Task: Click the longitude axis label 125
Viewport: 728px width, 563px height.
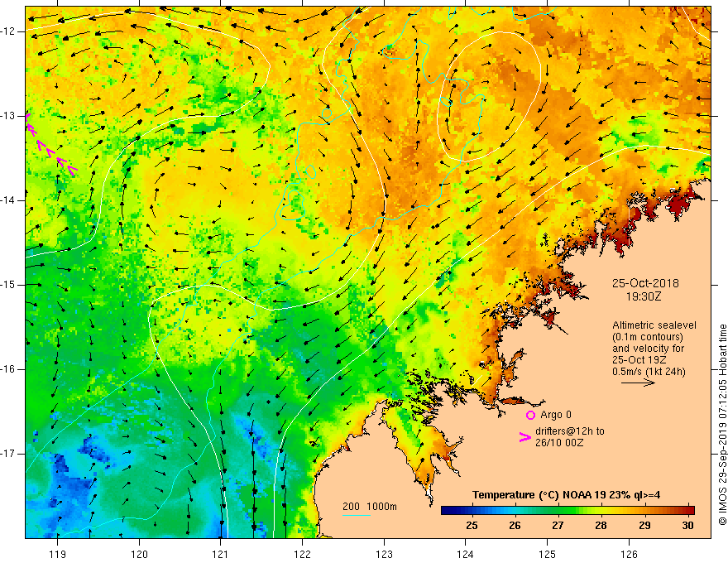Action: (x=548, y=554)
